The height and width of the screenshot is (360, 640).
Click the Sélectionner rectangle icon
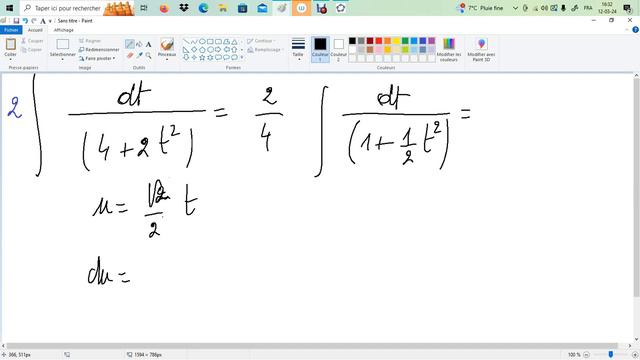[x=62, y=44]
